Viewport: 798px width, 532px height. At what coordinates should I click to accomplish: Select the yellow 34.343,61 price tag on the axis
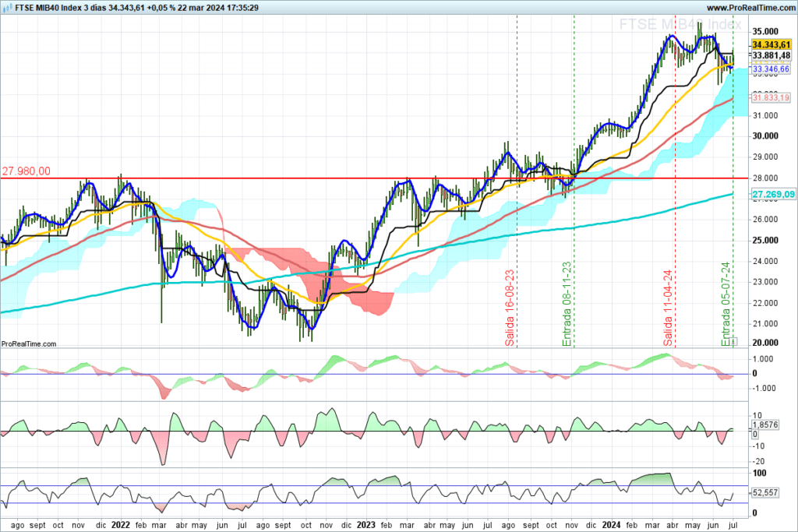(x=771, y=44)
